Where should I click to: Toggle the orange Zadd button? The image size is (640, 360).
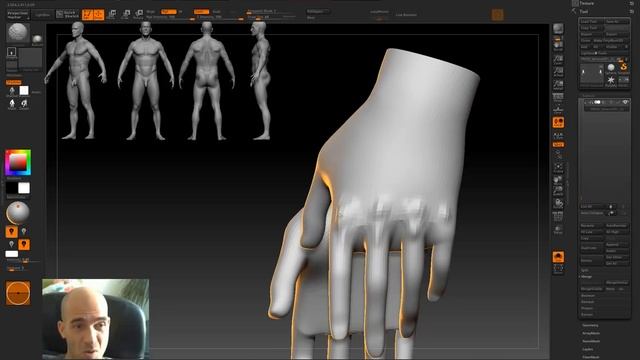point(201,11)
